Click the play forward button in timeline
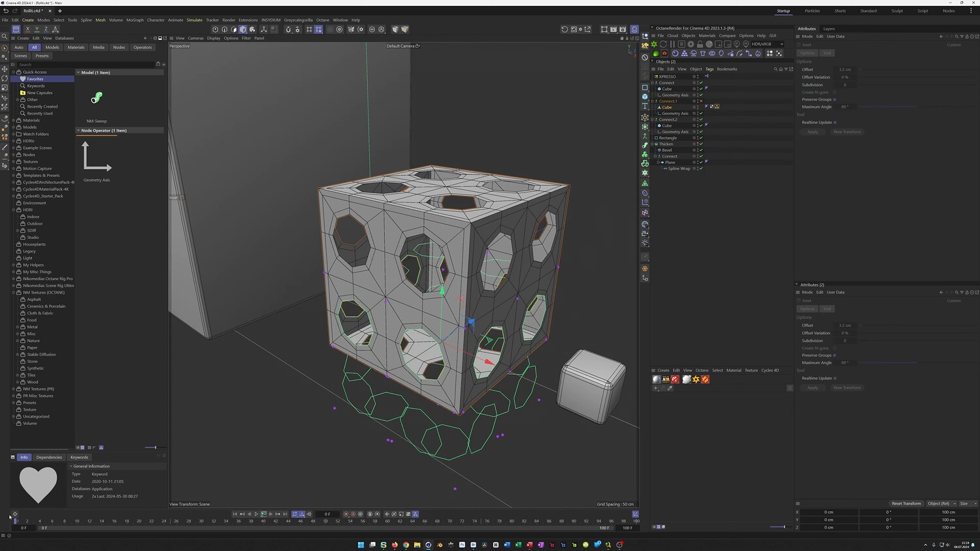Image resolution: width=980 pixels, height=551 pixels. click(256, 514)
